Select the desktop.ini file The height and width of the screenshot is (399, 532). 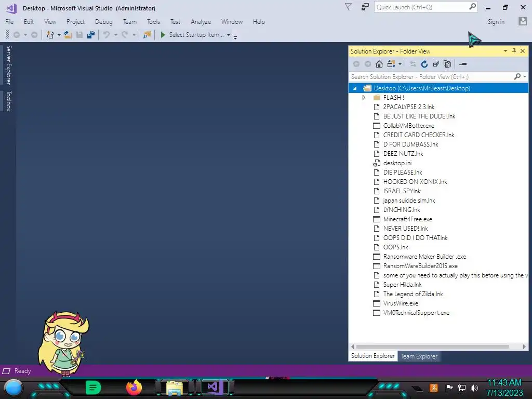397,163
